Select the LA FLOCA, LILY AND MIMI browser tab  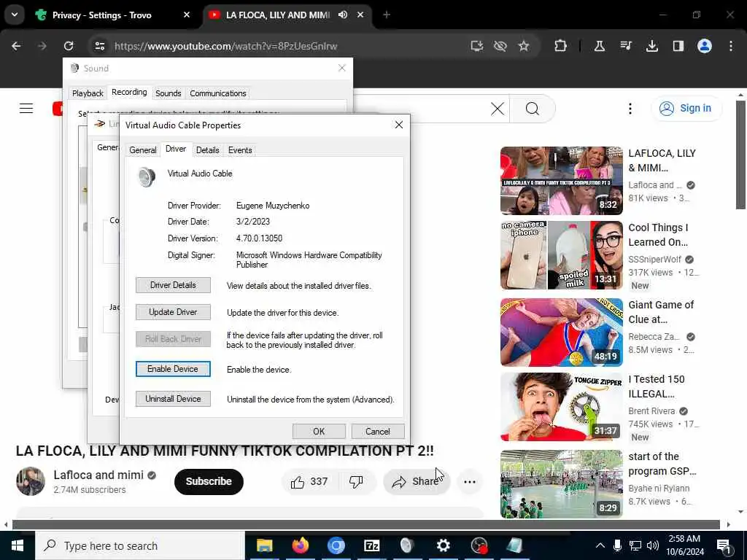tap(278, 15)
